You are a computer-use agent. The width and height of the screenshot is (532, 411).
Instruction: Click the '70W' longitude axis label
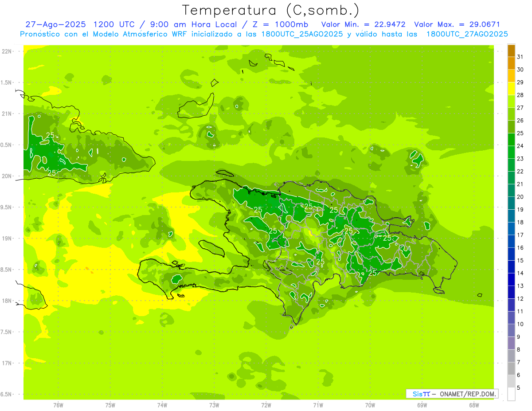click(370, 405)
